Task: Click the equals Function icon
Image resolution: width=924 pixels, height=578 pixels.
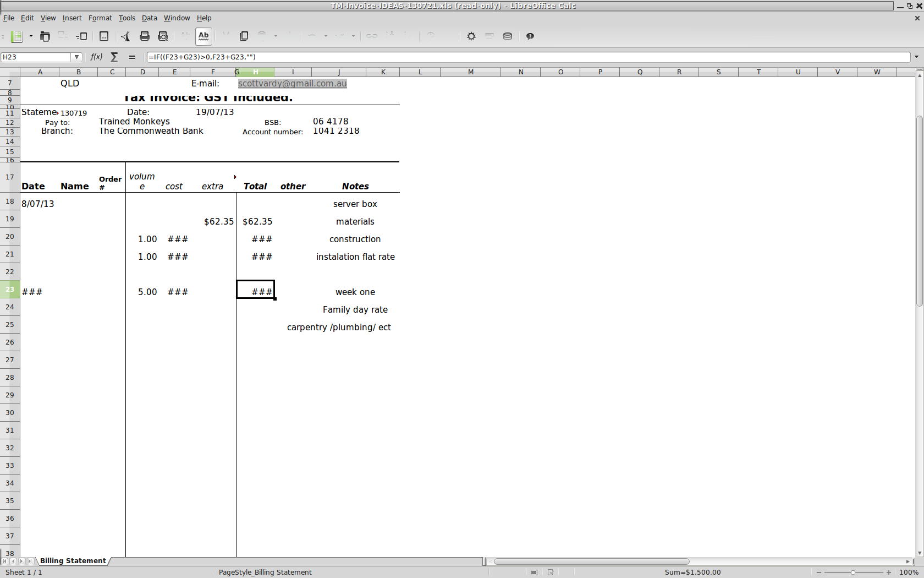Action: coord(132,57)
